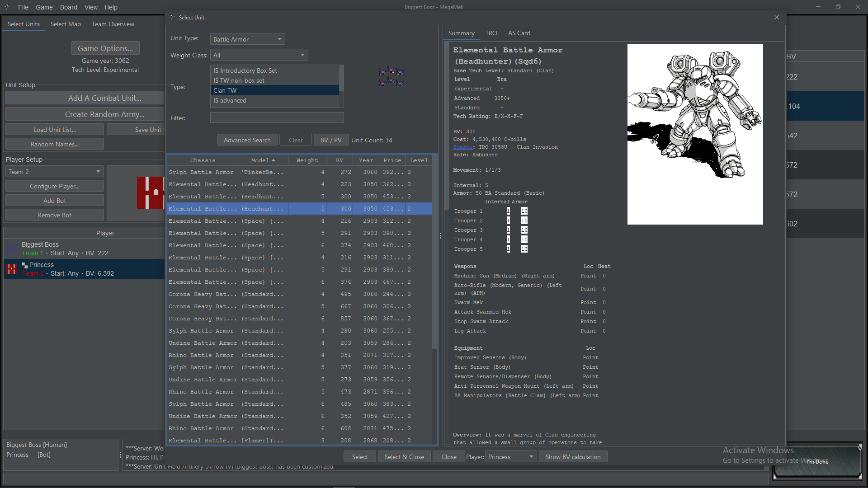Open the Player dropdown showing Princess

pos(510,456)
